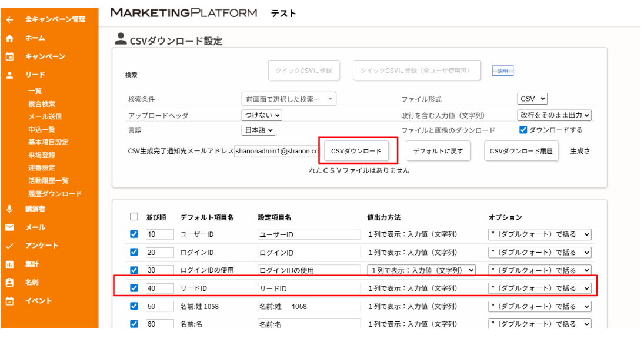Click the 並び順 field showing 30

click(x=160, y=270)
